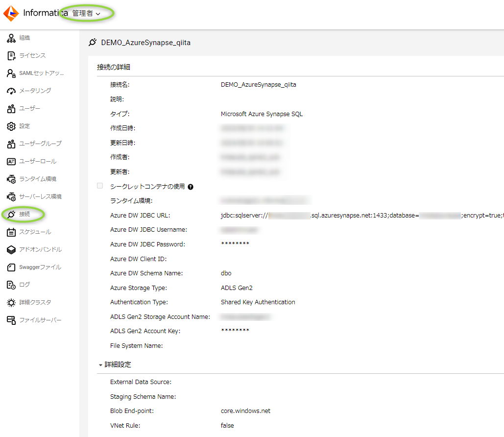
Task: Open the ランタイム環境 sidebar icon
Action: (x=11, y=179)
